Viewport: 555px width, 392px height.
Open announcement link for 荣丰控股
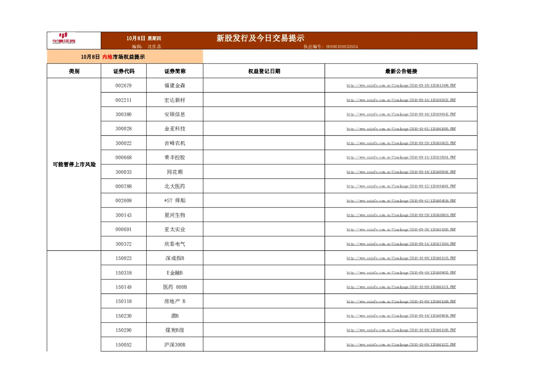(401, 157)
